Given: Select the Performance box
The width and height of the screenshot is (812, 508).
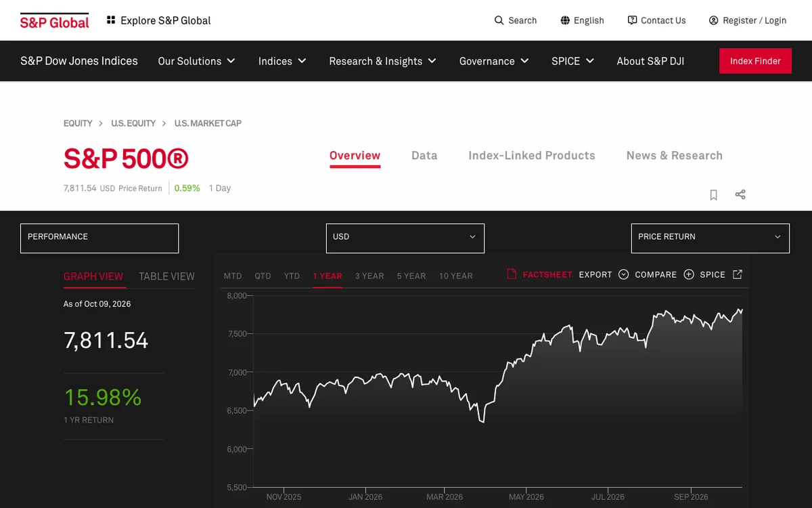Looking at the screenshot, I should [99, 238].
